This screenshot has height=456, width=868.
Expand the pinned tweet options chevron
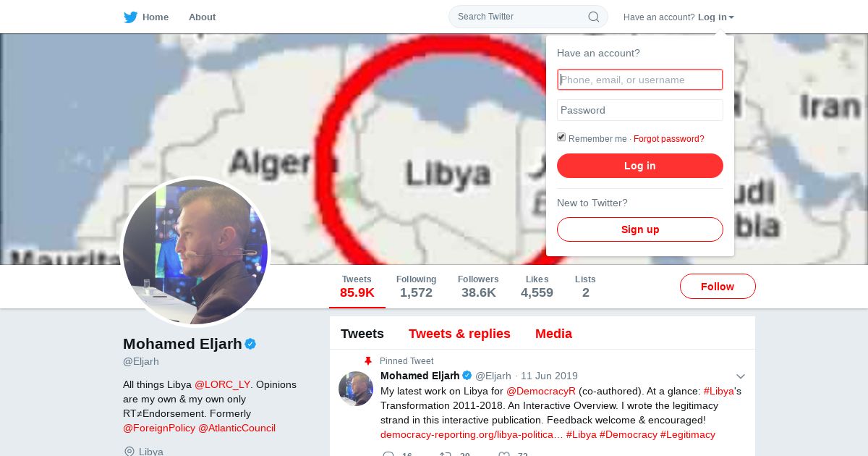(741, 376)
